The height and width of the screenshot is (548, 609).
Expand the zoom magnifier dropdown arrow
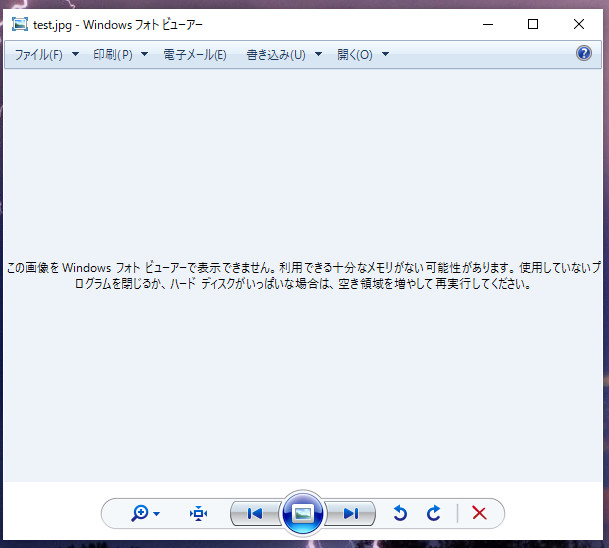coord(157,514)
